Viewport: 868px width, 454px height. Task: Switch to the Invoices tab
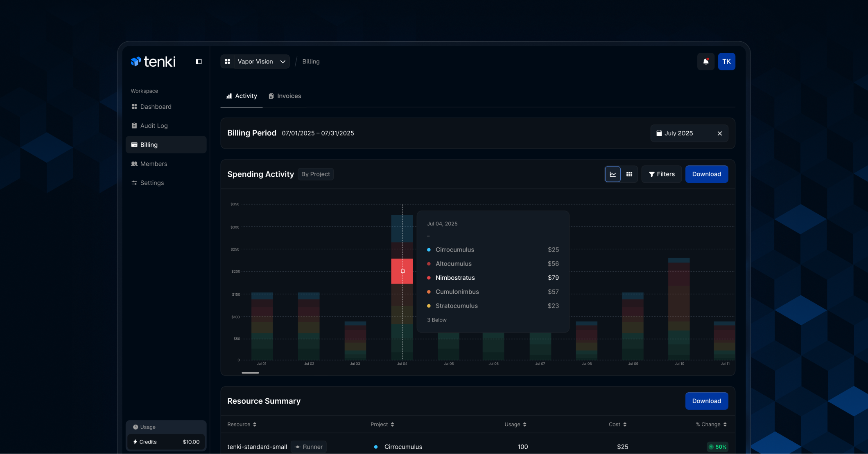(285, 96)
